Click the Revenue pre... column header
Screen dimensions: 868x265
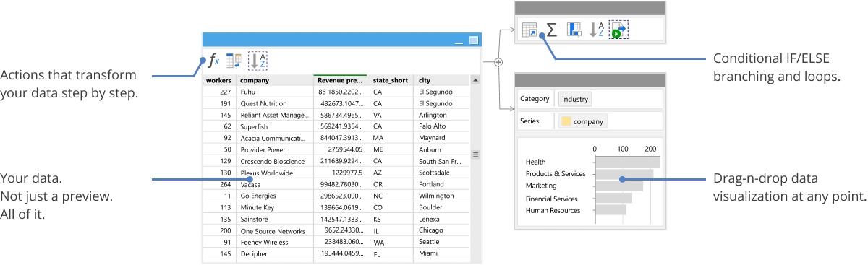(x=341, y=80)
